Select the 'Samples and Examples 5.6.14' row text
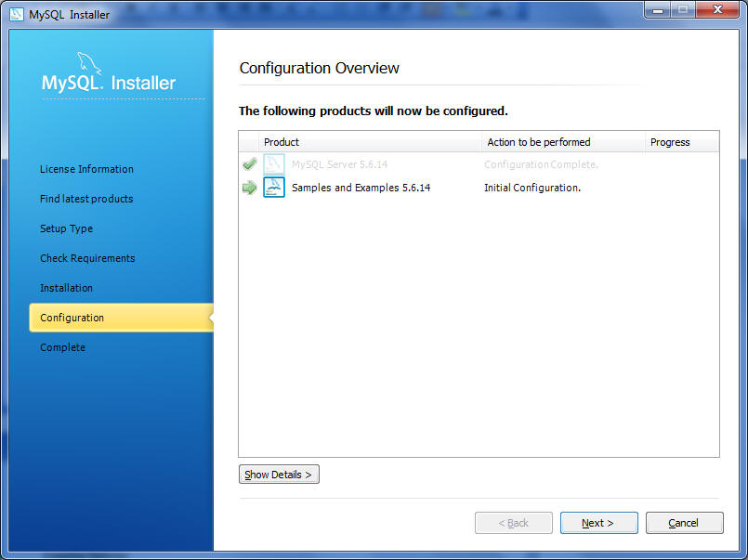Screen dimensions: 748x560 coord(361,188)
